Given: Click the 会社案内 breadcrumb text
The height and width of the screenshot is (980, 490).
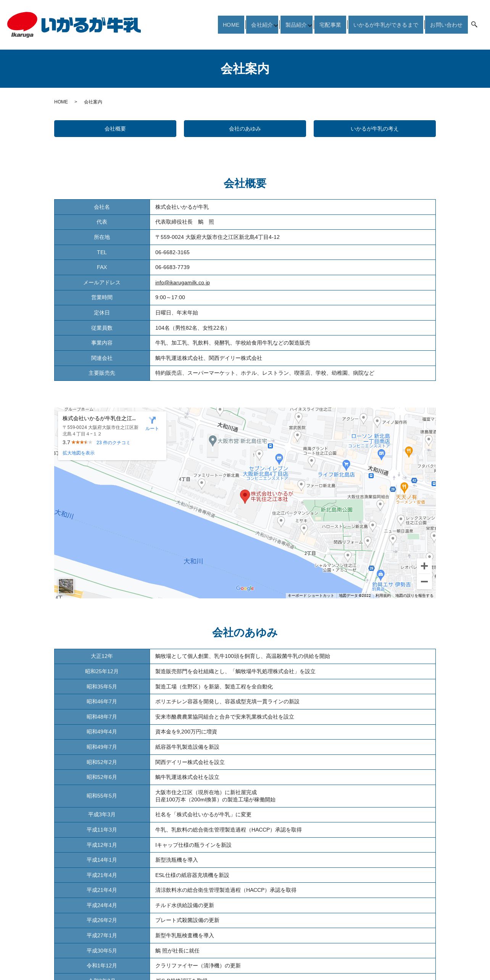Looking at the screenshot, I should 93,102.
